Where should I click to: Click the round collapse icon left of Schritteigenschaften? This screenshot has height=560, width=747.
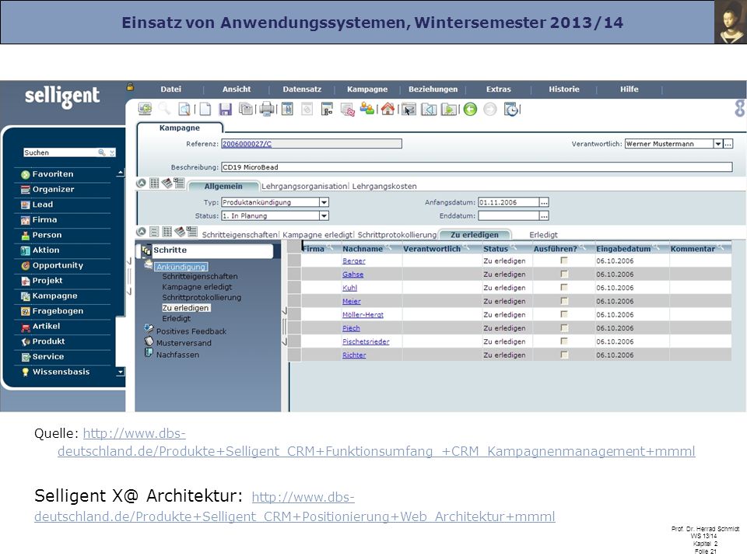coord(142,232)
